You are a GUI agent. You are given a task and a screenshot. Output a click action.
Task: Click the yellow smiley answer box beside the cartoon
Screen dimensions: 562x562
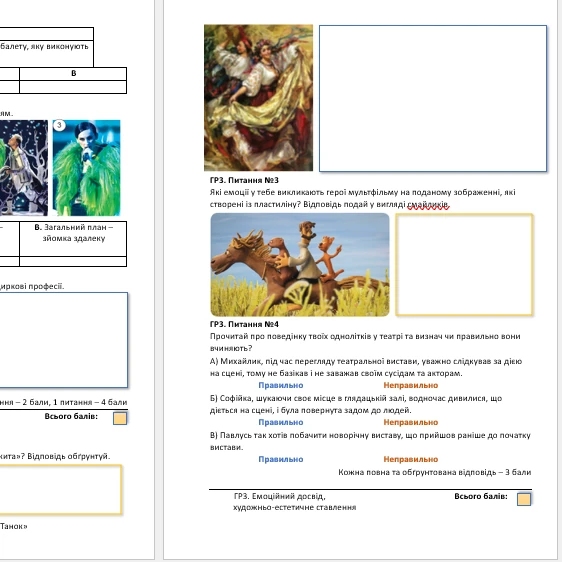[x=465, y=265]
